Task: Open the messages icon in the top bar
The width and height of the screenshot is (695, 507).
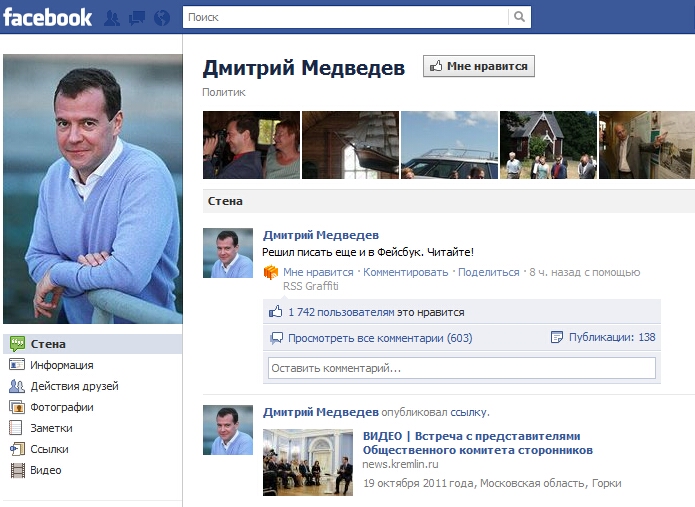Action: click(x=137, y=18)
